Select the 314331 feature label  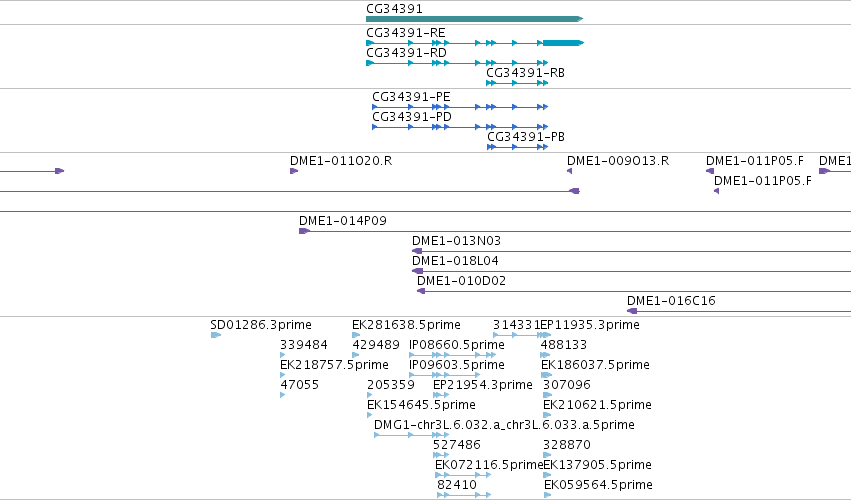(x=517, y=325)
